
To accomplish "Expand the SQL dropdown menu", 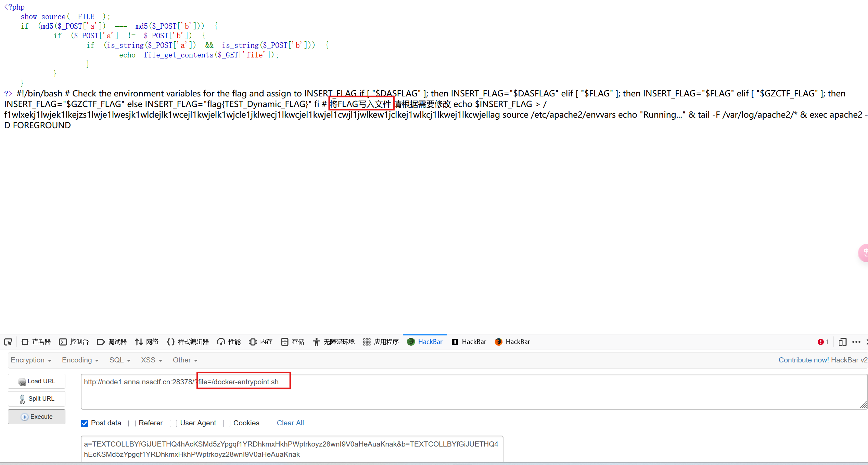I will click(x=120, y=360).
